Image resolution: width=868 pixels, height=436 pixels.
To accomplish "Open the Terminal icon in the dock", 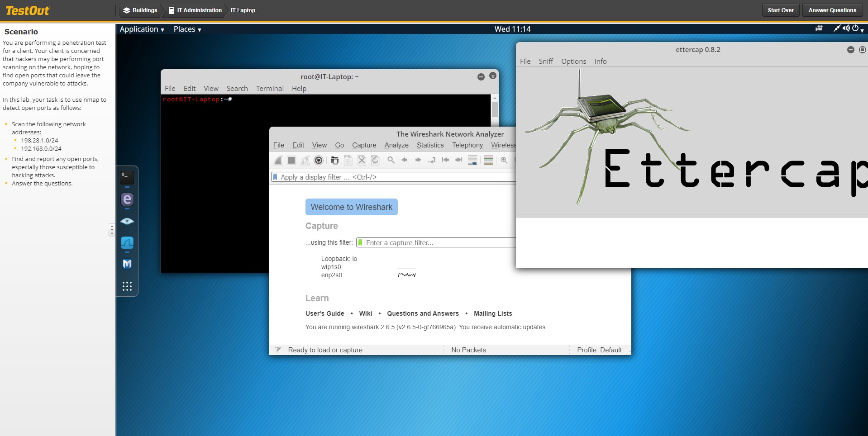I will 127,176.
